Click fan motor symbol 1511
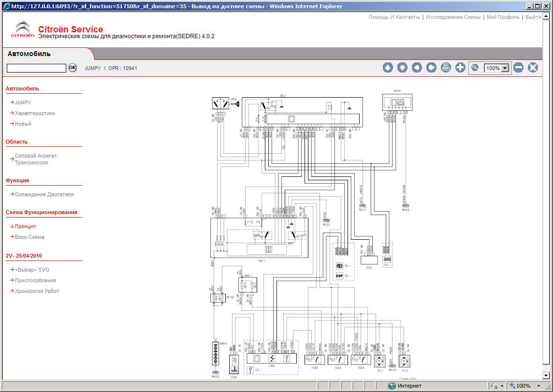Screen dimensions: 553x392 (379, 362)
